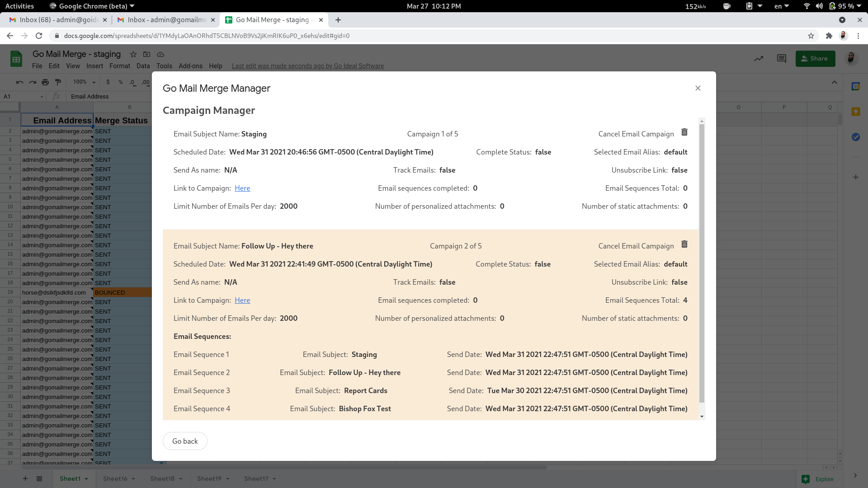Click the Share button
The width and height of the screenshot is (868, 488).
(x=815, y=59)
